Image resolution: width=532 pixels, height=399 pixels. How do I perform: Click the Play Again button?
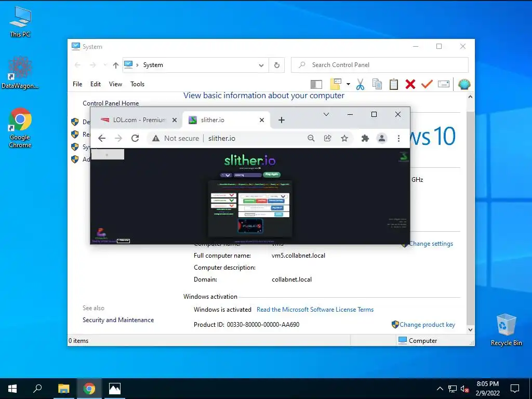(272, 175)
